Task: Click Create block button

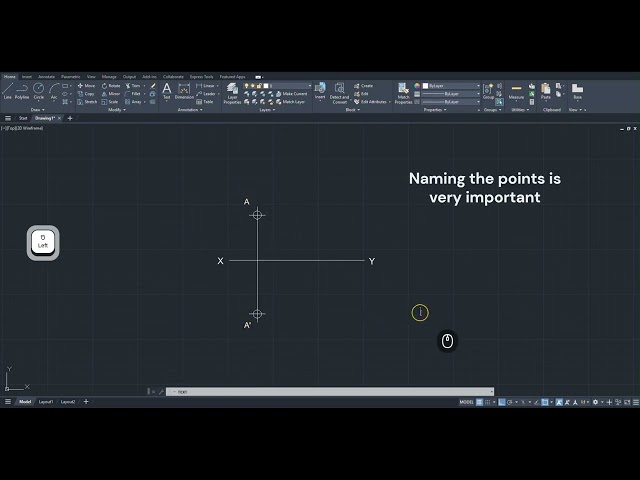Action: (363, 86)
